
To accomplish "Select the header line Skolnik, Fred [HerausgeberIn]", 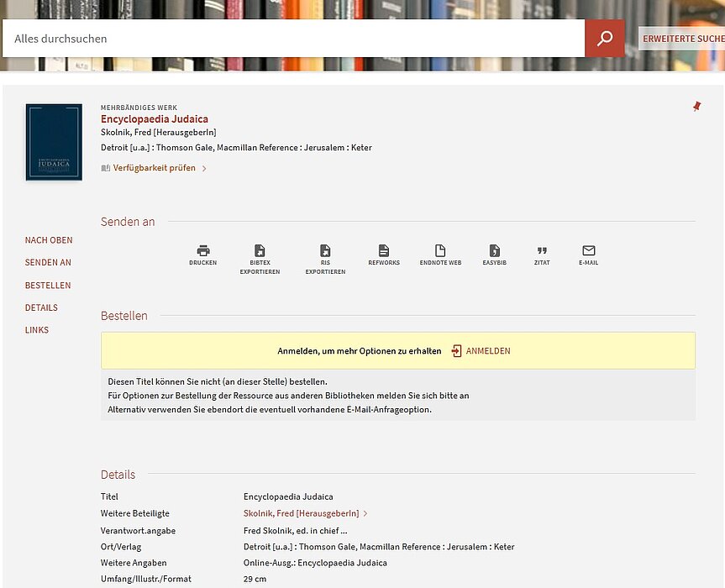I will pyautogui.click(x=159, y=133).
